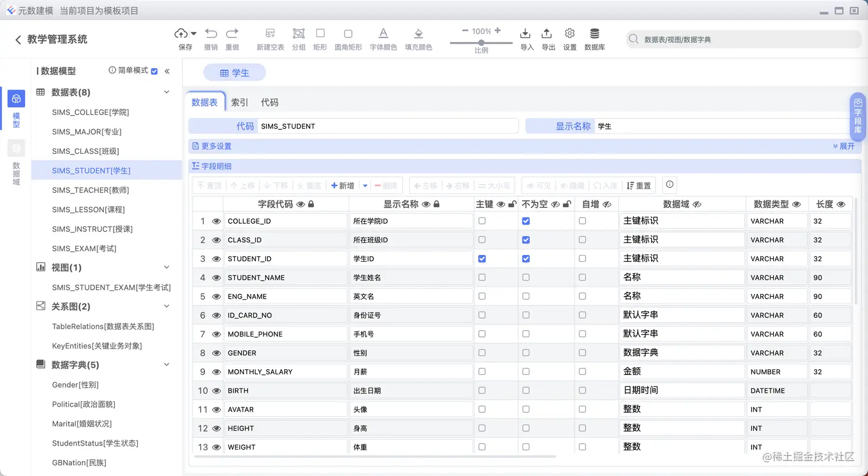Click the New empty table (新建空表) icon
Viewport: 868px width, 476px height.
click(270, 33)
